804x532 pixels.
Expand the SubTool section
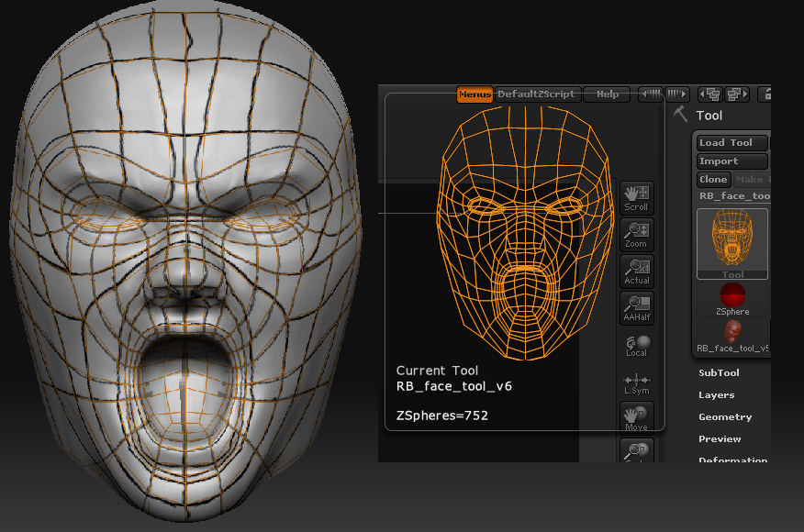(x=719, y=373)
